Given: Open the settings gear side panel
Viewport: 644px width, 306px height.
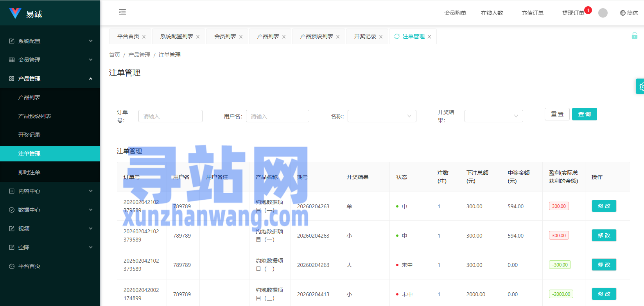Looking at the screenshot, I should (640, 86).
